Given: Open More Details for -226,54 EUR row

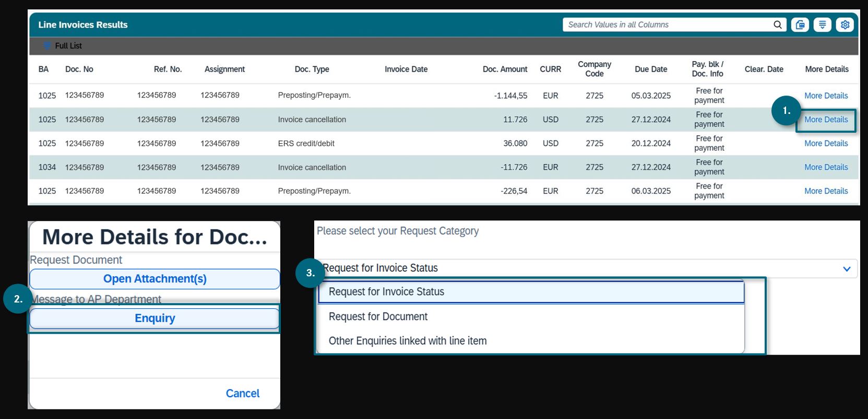Looking at the screenshot, I should pos(826,191).
